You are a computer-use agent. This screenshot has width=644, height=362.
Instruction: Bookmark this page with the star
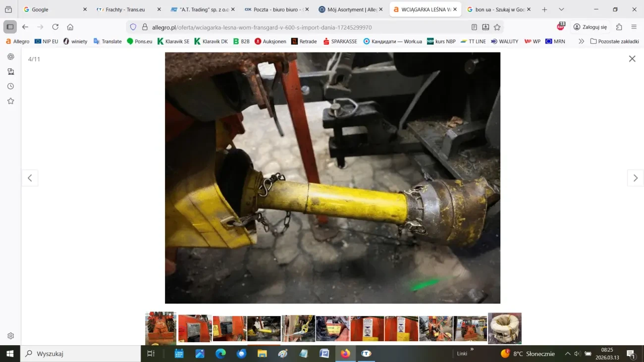point(497,27)
